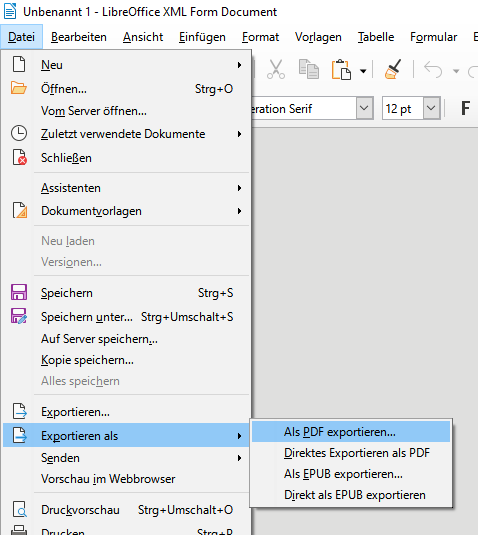Open the Vorlagen menu
Screen dimensions: 478x535
pos(318,37)
